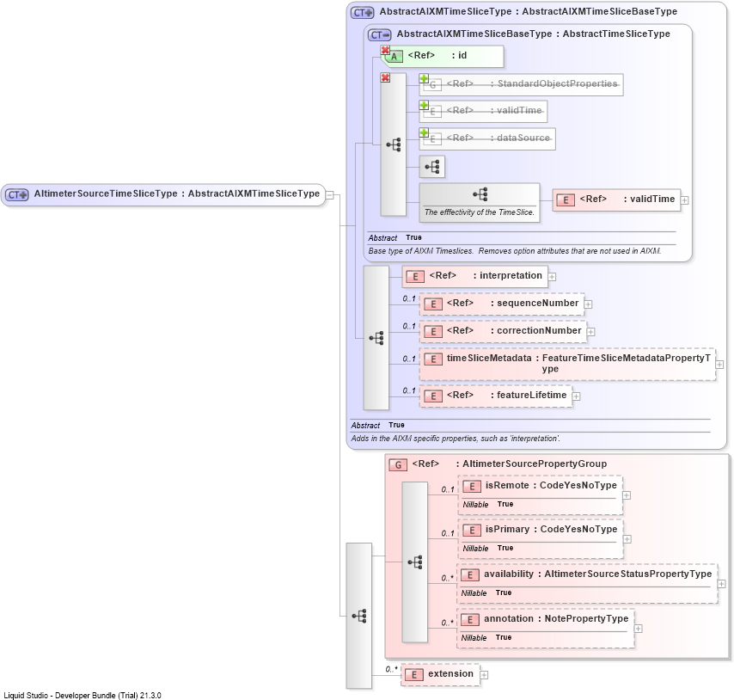Click 'Base type of AIXM Timeslices' annotation

click(x=515, y=251)
